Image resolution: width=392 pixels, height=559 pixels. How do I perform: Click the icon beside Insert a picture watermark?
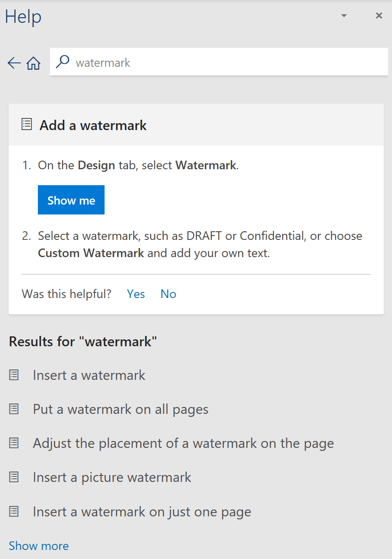(14, 477)
